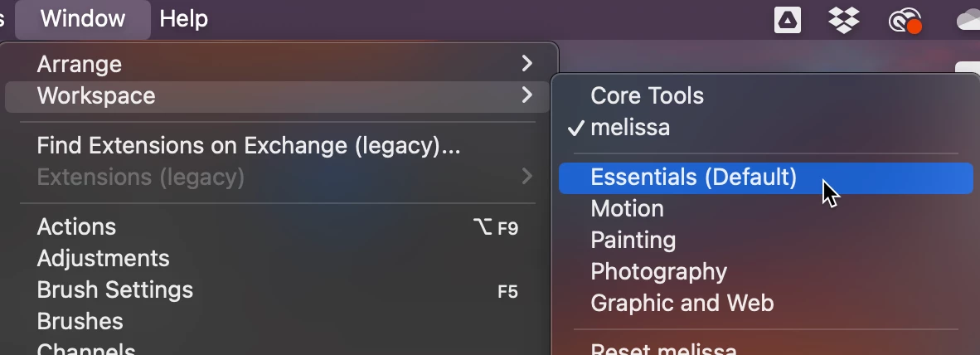Expand the Arrange submenu arrow
Screen dimensions: 980x355
pyautogui.click(x=526, y=64)
